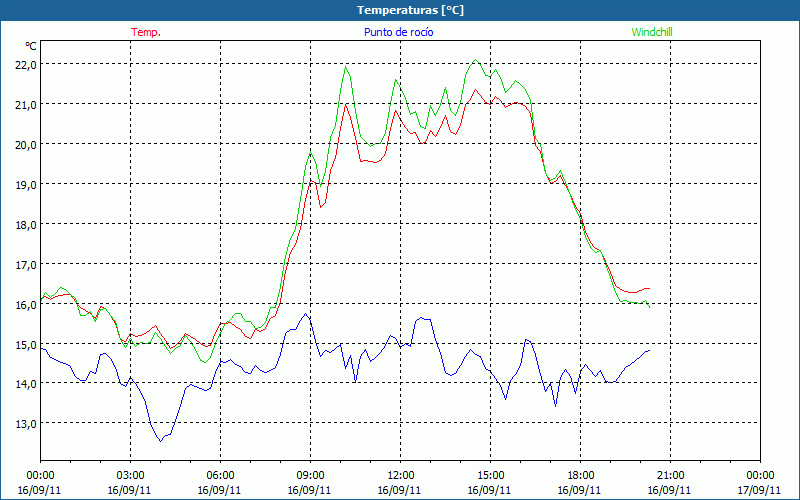The image size is (800, 500).
Task: Click the °C unit label on the axis
Action: [31, 46]
